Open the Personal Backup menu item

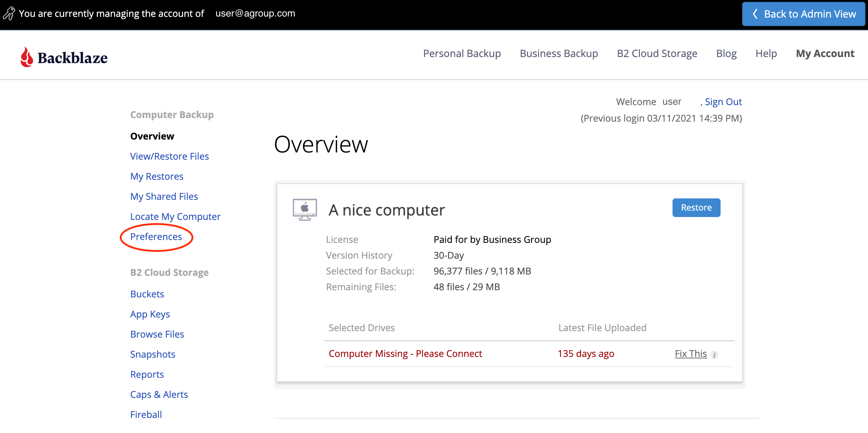[x=462, y=53]
